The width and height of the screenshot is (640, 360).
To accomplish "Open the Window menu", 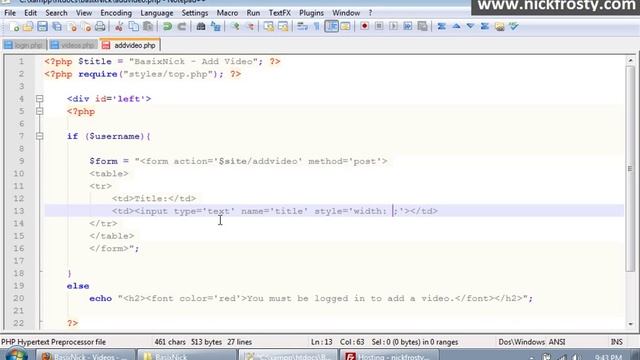I will pos(346,13).
